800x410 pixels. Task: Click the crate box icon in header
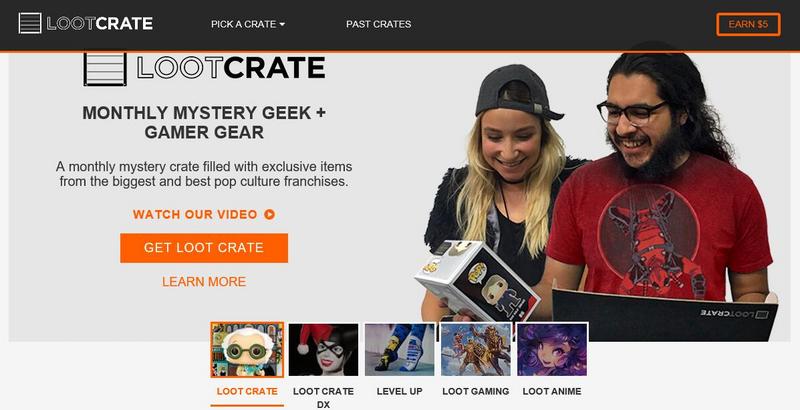(x=30, y=23)
